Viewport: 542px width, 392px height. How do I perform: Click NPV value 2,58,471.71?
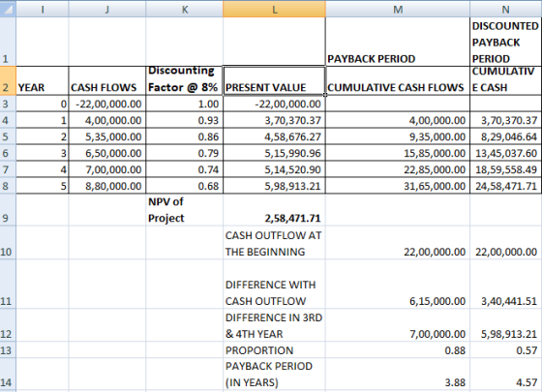tap(274, 210)
